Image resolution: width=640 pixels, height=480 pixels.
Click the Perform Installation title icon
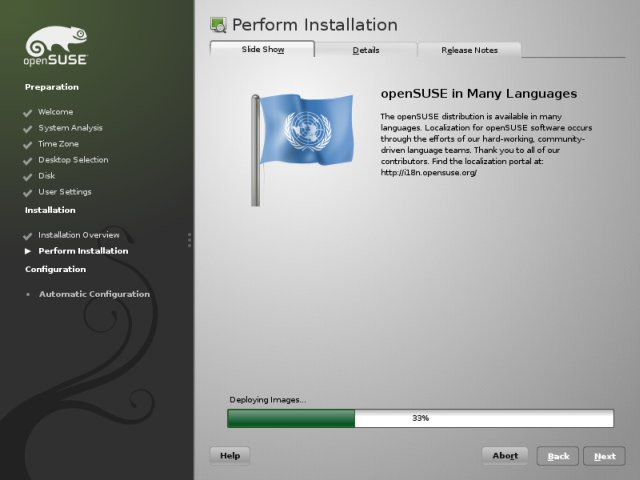point(218,25)
